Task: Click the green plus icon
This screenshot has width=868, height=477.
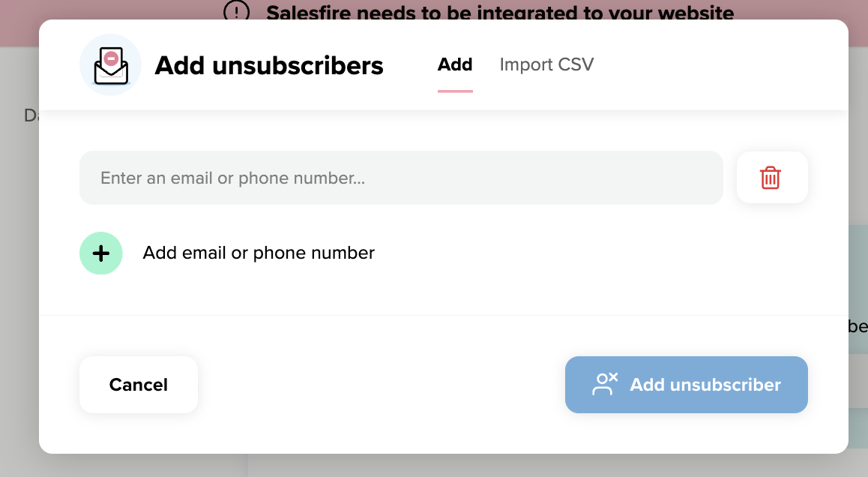Action: 100,253
